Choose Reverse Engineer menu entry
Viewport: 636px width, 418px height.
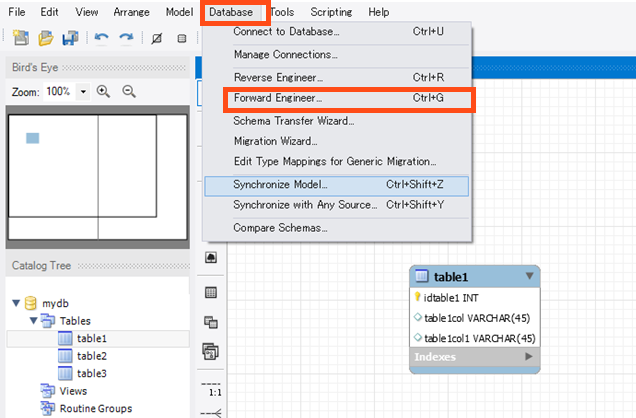point(337,77)
